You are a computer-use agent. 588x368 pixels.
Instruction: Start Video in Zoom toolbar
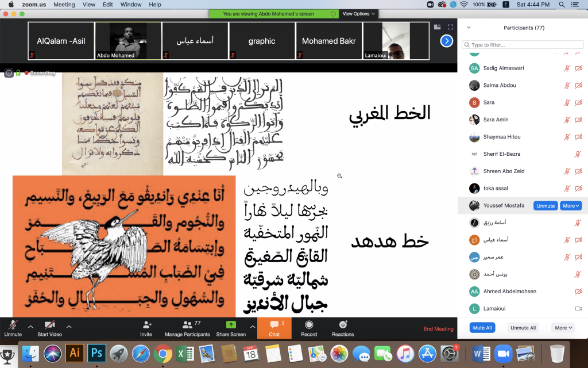[49, 328]
